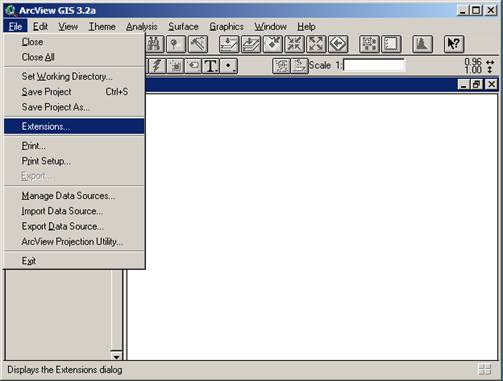Click the Find binoculars icon

coord(155,44)
